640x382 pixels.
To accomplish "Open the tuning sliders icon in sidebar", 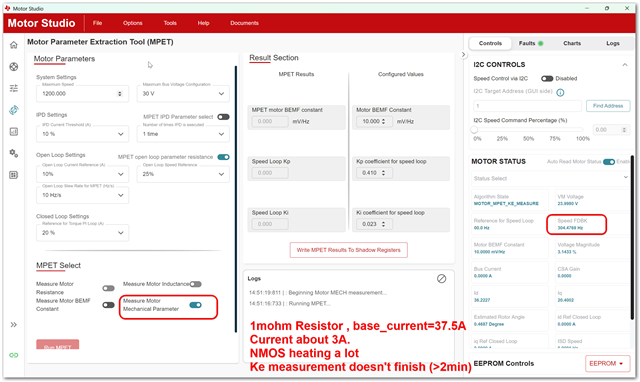I will tap(13, 88).
